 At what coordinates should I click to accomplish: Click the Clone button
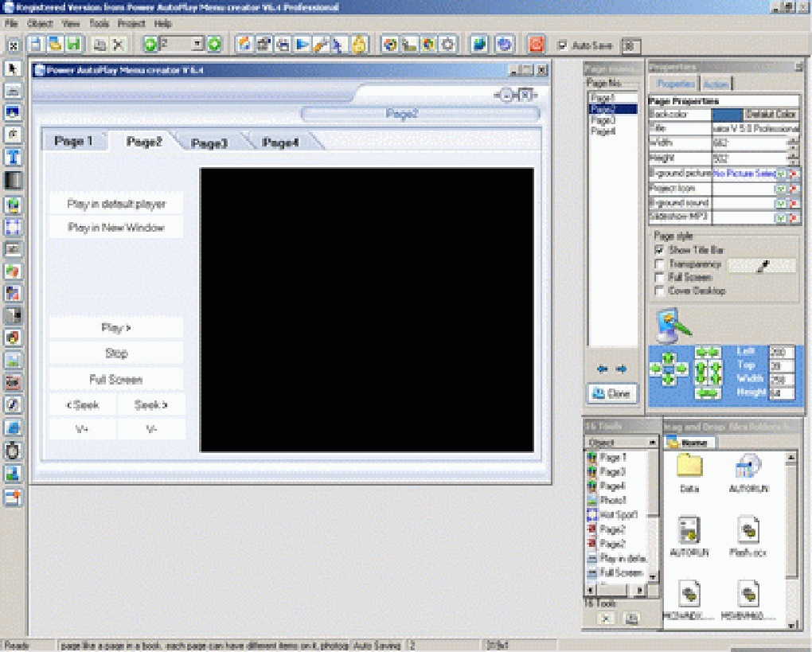[x=611, y=394]
